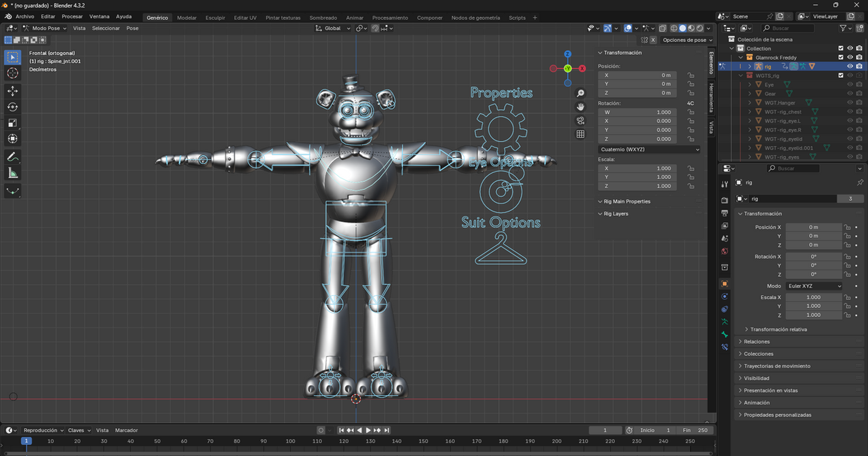Select the Breakdowner pose tool

13,191
